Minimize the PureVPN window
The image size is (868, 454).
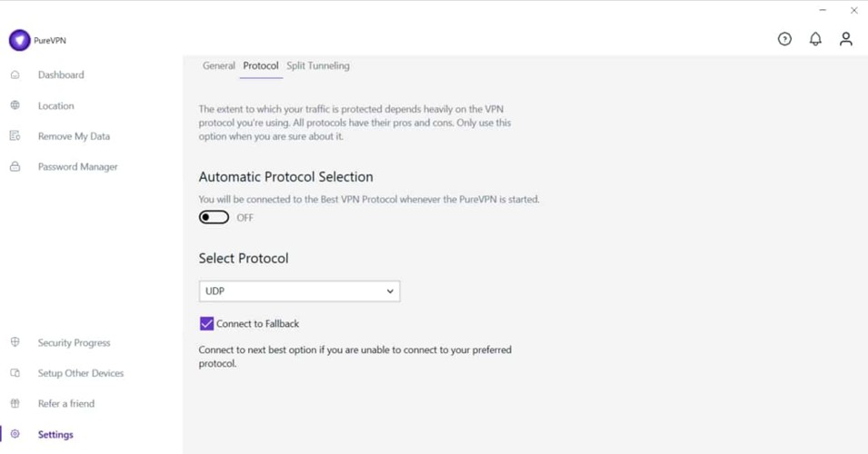[823, 10]
